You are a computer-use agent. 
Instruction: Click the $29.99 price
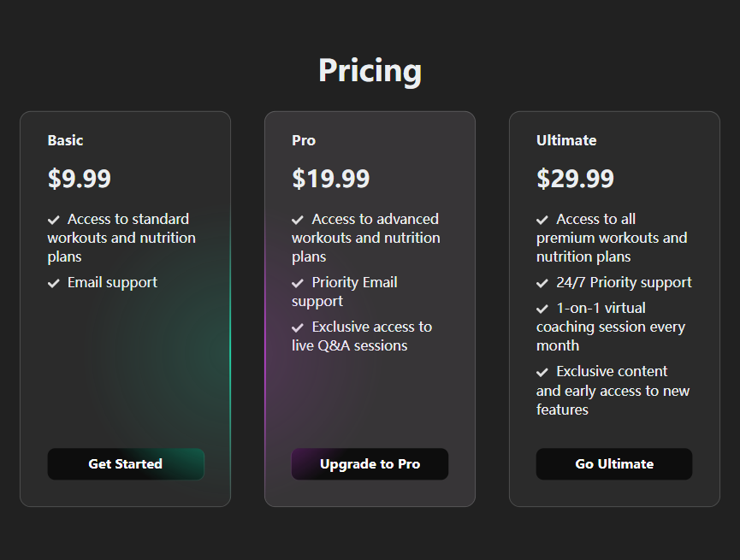point(575,179)
